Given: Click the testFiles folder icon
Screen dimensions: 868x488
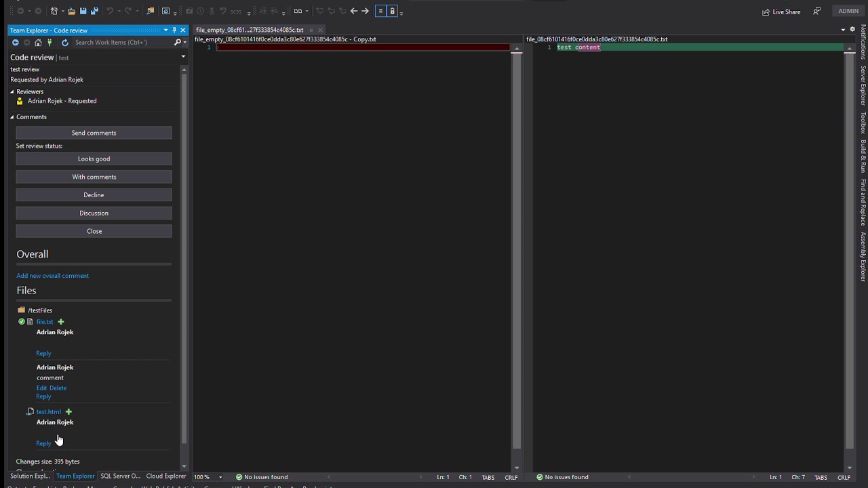Looking at the screenshot, I should (22, 310).
